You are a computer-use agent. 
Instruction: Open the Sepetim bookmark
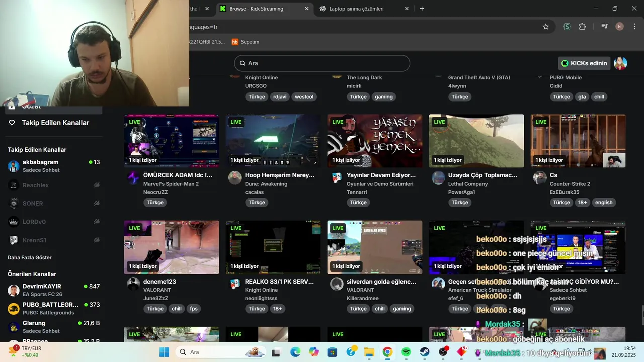click(246, 42)
